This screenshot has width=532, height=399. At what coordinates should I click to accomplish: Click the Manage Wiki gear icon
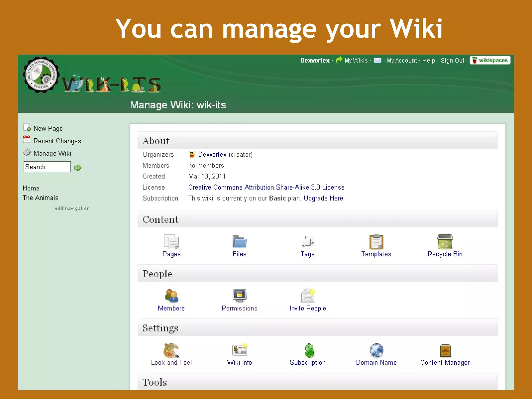coord(26,152)
